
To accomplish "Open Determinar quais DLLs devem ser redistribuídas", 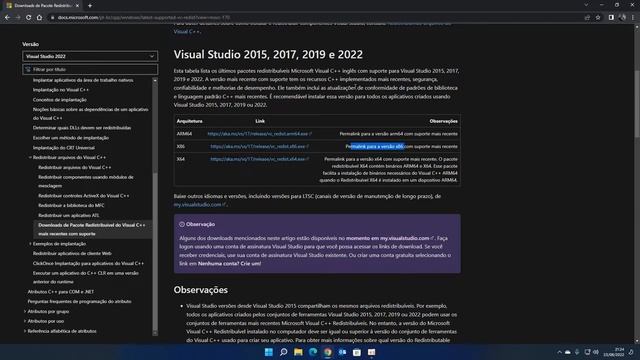I will tap(82, 128).
